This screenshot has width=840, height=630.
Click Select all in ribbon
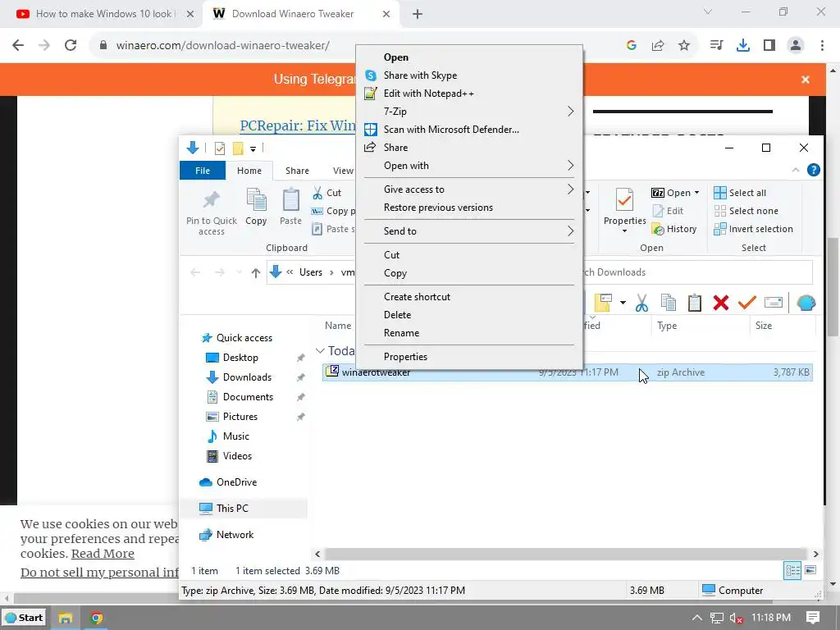click(x=741, y=193)
